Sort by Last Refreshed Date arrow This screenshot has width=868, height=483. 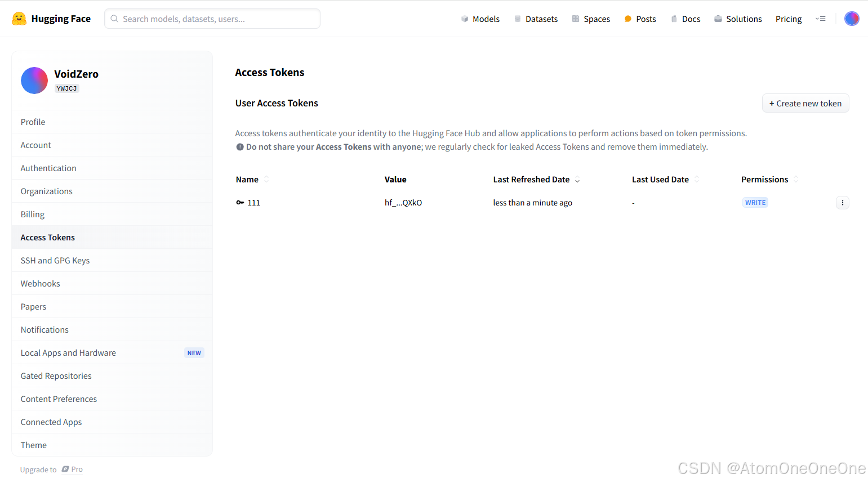[x=577, y=180]
